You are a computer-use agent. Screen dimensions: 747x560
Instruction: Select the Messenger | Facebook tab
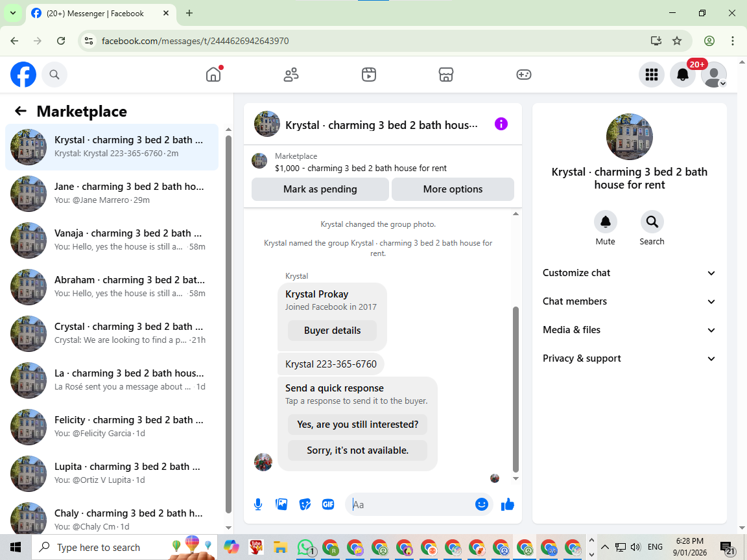pos(95,14)
